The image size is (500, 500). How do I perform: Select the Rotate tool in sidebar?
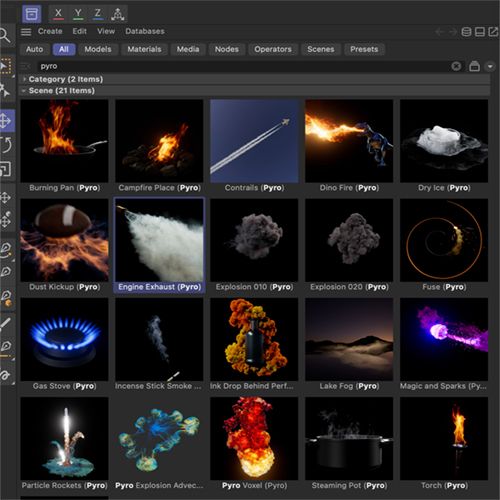pos(6,145)
